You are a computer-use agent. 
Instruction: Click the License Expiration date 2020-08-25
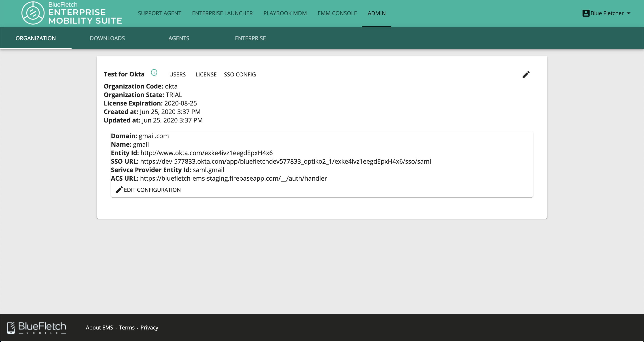[180, 103]
